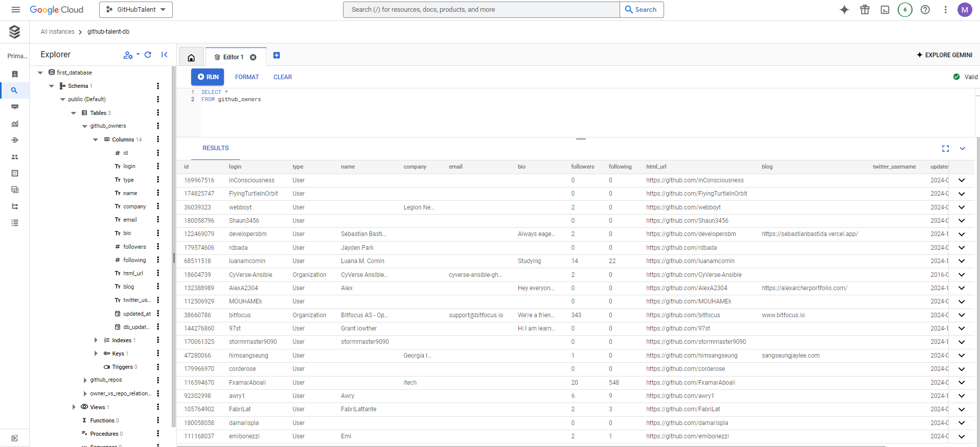Screen dimensions: 980x447
Task: Go to All instances breadcrumb
Action: coord(57,32)
